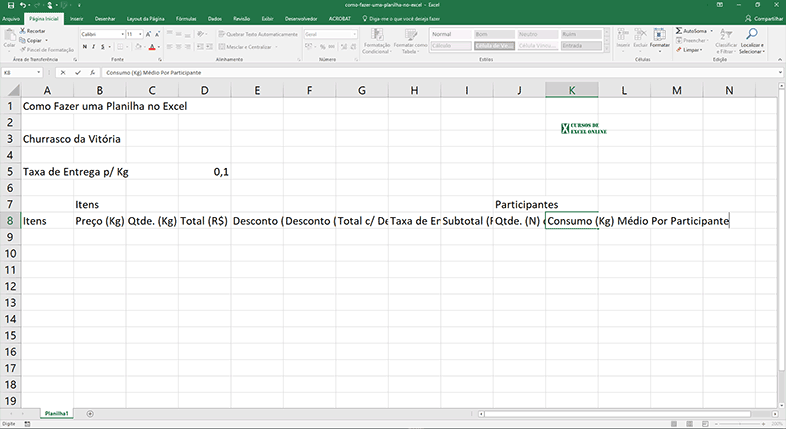
Task: Click the fill color bucket swatch
Action: [138, 47]
